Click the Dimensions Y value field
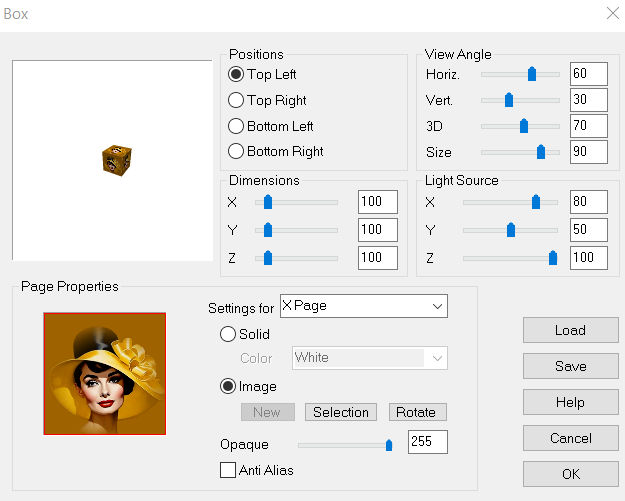The height and width of the screenshot is (501, 625). 378,230
